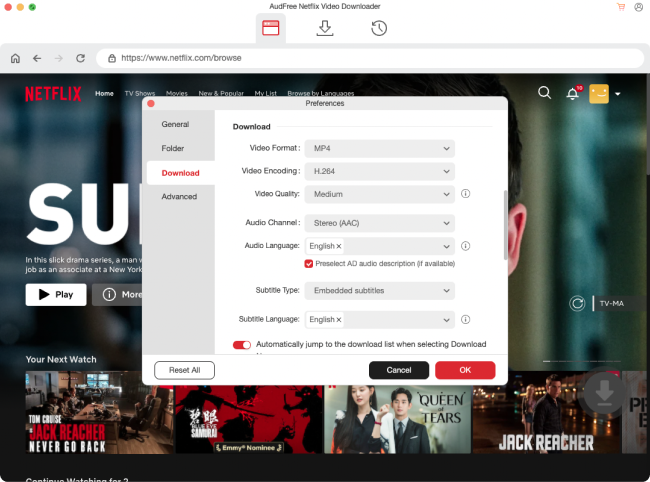
Task: Open Netflix notifications bell
Action: coord(572,94)
